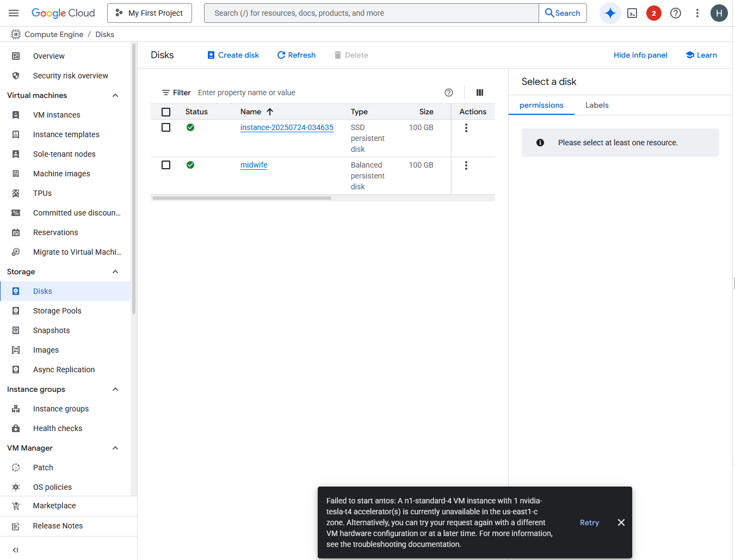The width and height of the screenshot is (735, 560).
Task: Click the sidebar vertical scrollbar
Action: click(x=134, y=180)
